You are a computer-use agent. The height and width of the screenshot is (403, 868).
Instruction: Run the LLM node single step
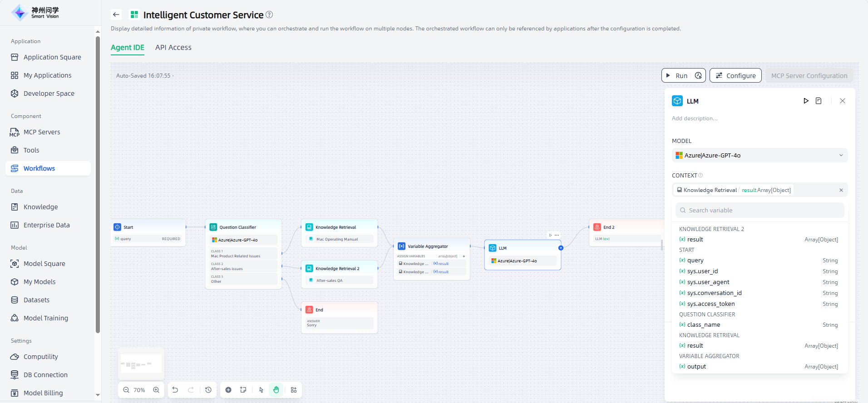806,101
